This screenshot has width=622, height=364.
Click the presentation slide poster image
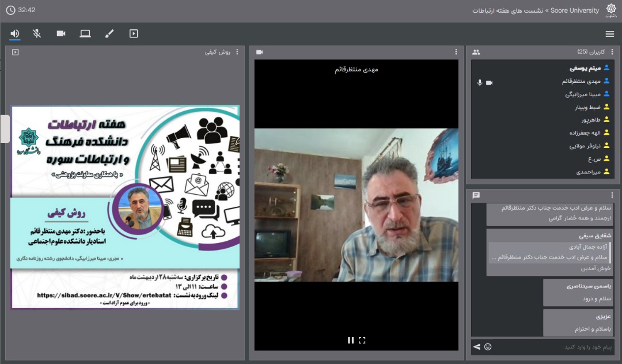125,207
